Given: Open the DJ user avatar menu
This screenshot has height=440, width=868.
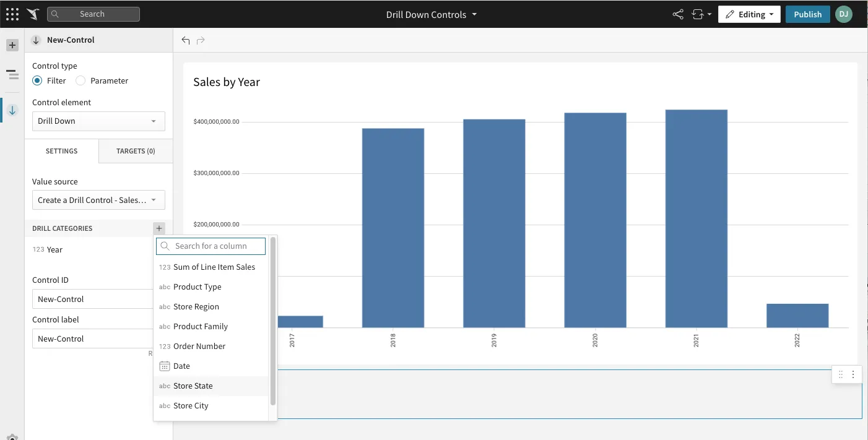Looking at the screenshot, I should click(843, 14).
